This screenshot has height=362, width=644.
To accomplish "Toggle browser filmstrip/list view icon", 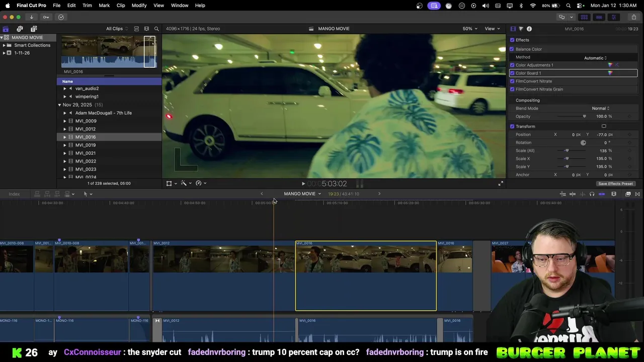I will point(136,29).
